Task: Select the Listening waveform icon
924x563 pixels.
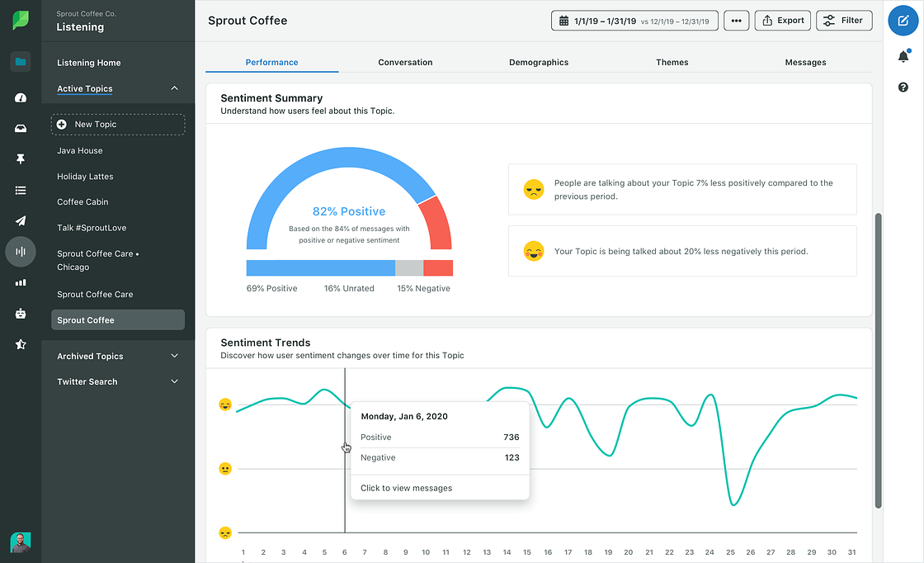Action: (20, 251)
